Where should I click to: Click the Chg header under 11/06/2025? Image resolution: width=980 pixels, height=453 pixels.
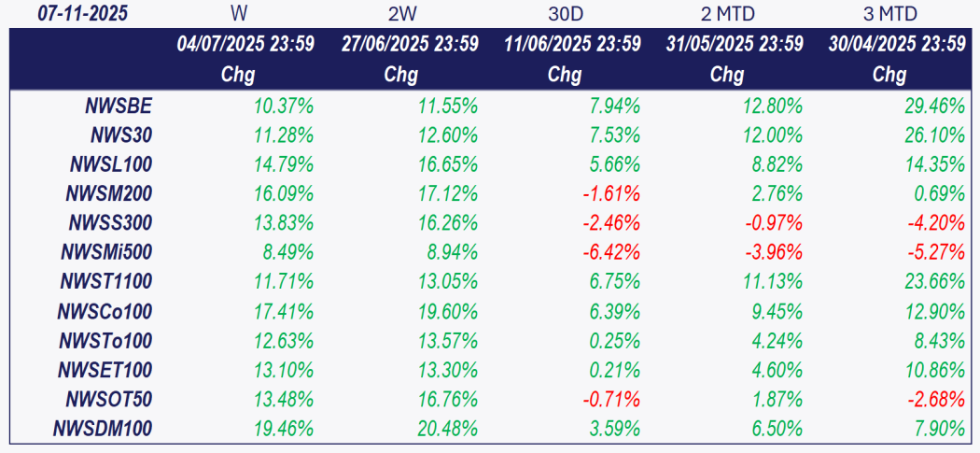(x=564, y=75)
